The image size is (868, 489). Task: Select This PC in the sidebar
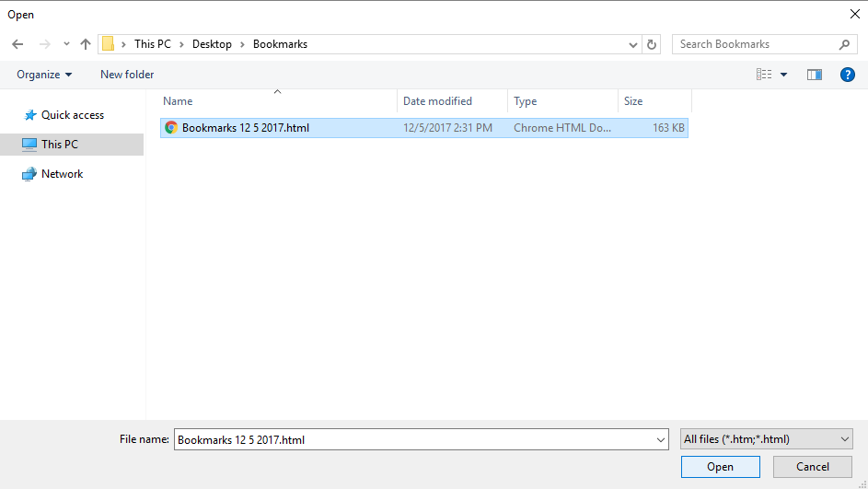60,145
